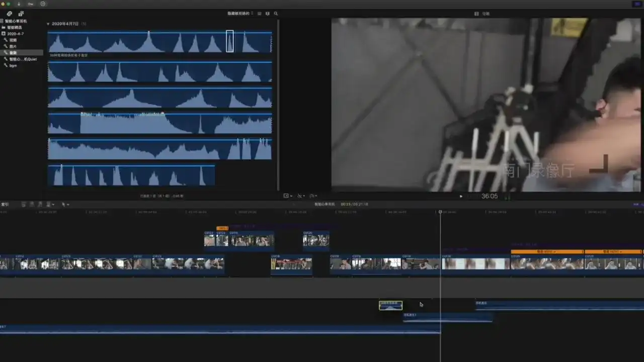Viewport: 644px width, 362px height.
Task: Click the playhead marker on timeline ruler
Action: (440, 212)
